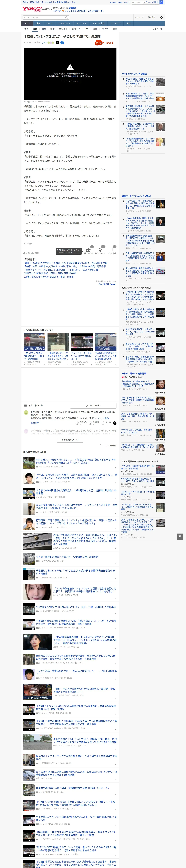
Task: Click the テレ朝news logo
Action: click(104, 43)
